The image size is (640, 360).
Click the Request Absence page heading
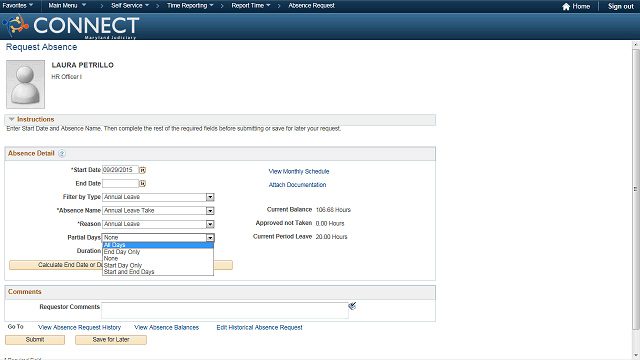pyautogui.click(x=41, y=47)
